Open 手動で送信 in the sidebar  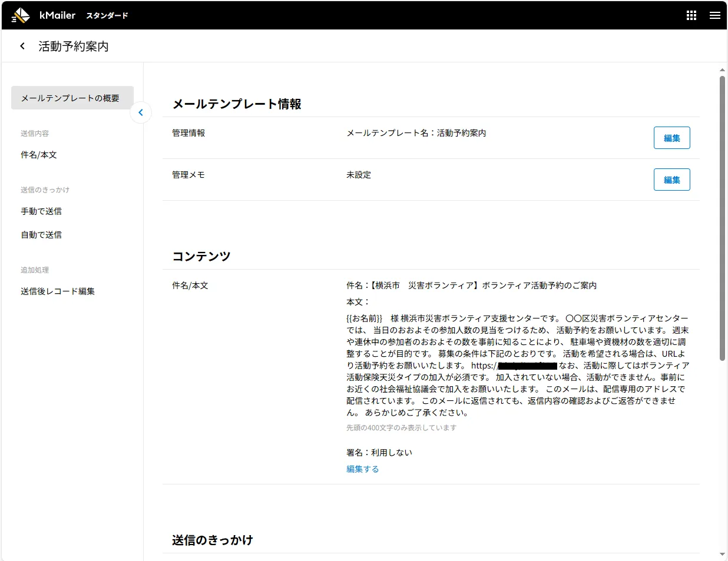[41, 211]
